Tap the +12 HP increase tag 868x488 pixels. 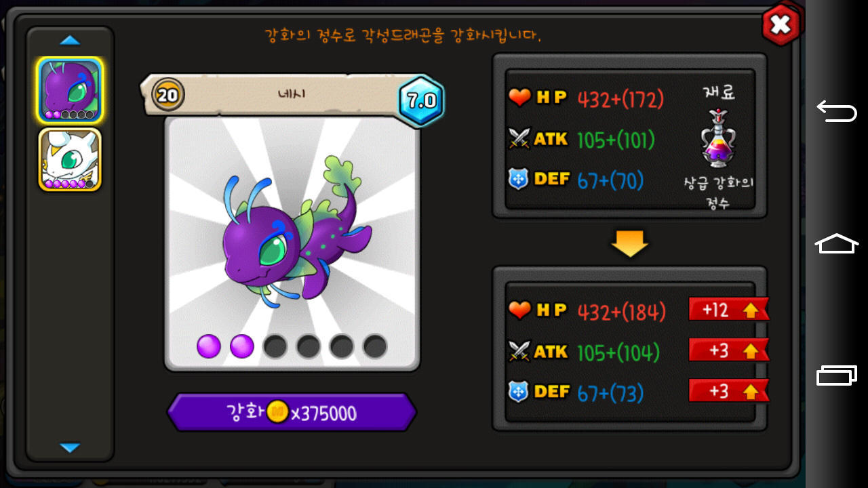pos(729,310)
